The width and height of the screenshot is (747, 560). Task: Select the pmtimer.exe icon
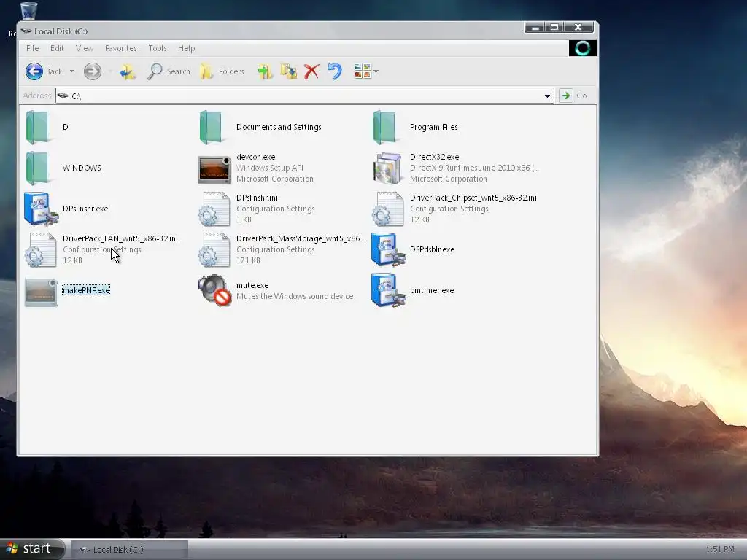(388, 290)
